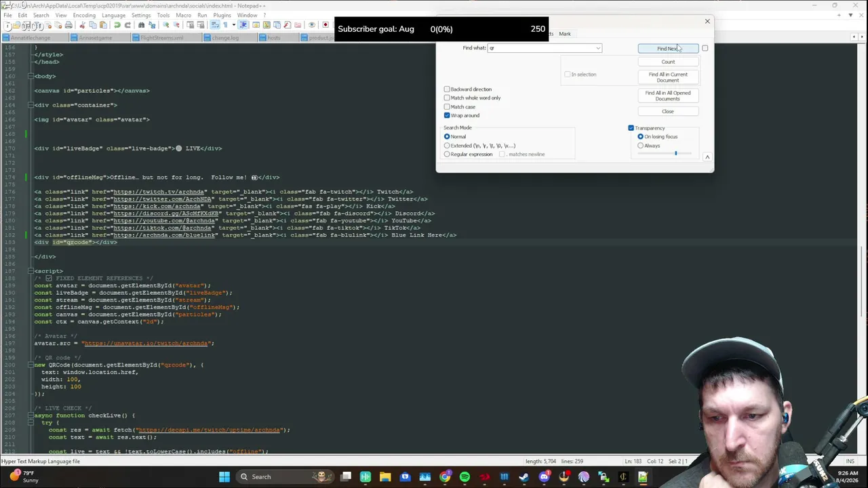
Task: Click the Zoom Out toolbar icon
Action: pyautogui.click(x=176, y=25)
